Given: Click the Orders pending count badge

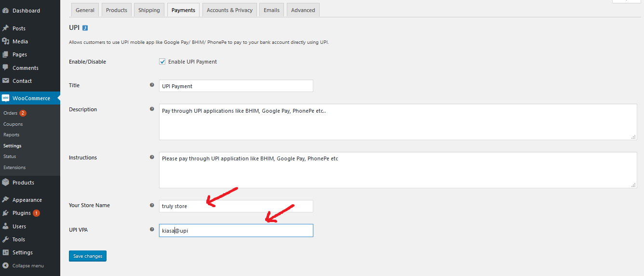Looking at the screenshot, I should [x=23, y=113].
